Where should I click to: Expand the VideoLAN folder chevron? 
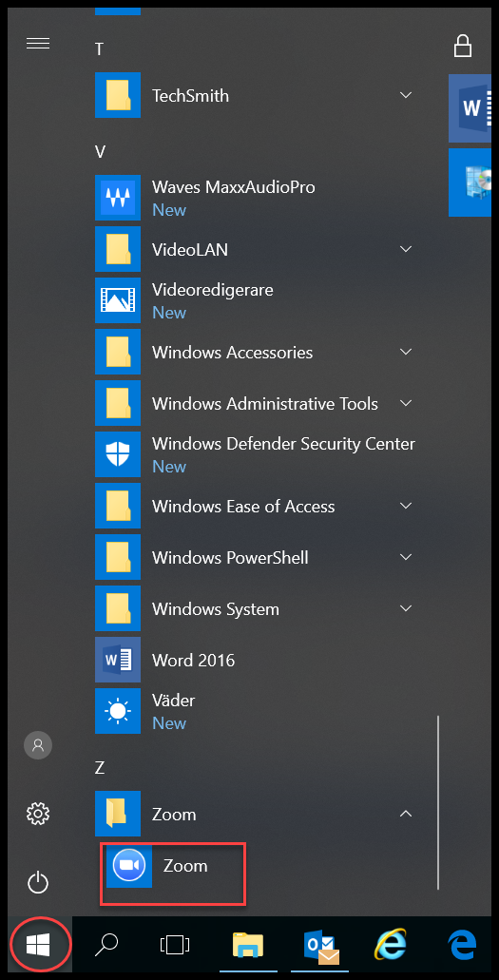click(406, 249)
